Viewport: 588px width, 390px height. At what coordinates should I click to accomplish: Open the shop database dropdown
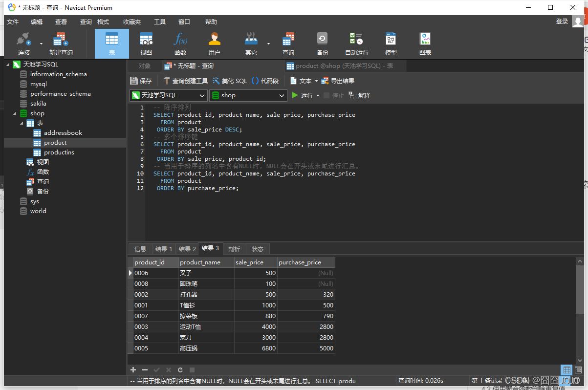tap(248, 95)
